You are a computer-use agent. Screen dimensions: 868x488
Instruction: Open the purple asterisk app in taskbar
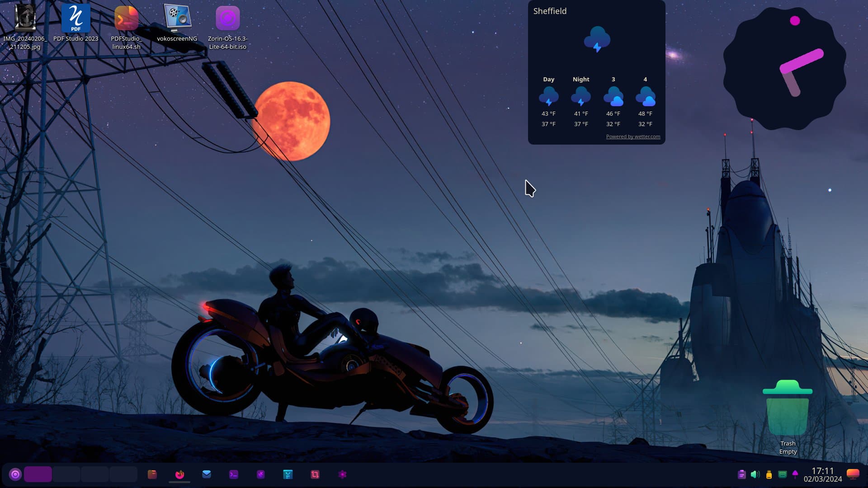(261, 474)
